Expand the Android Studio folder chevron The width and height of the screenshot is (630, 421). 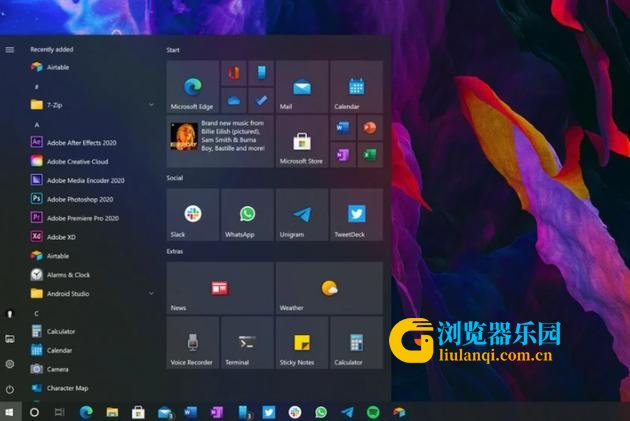point(151,294)
